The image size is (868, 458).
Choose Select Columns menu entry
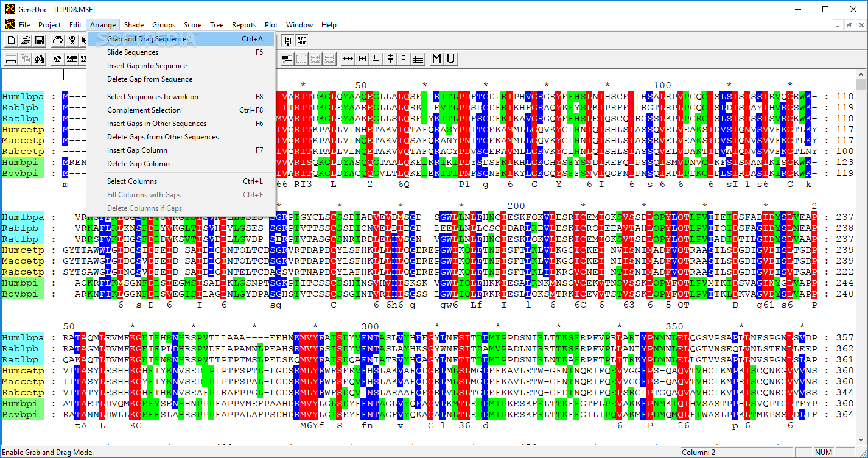(181, 181)
